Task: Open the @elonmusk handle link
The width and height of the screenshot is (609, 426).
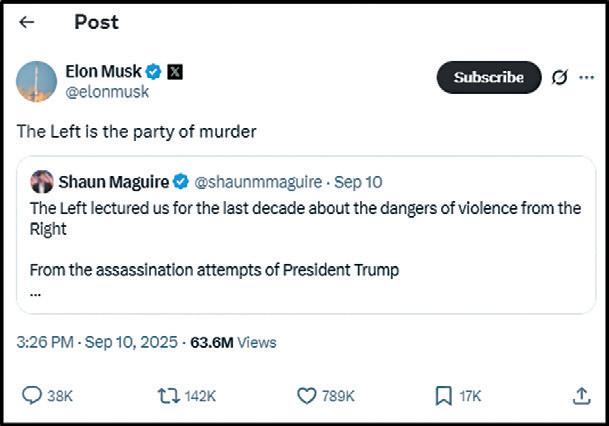Action: point(107,92)
